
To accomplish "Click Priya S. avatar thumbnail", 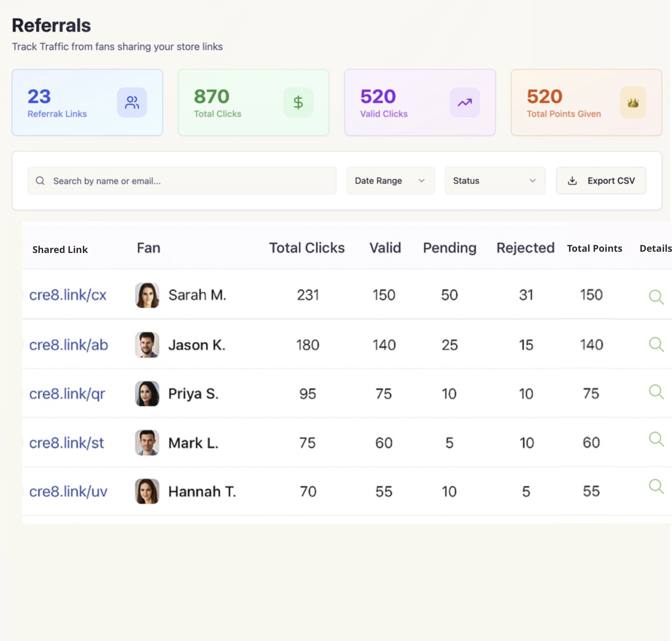I will pyautogui.click(x=147, y=394).
